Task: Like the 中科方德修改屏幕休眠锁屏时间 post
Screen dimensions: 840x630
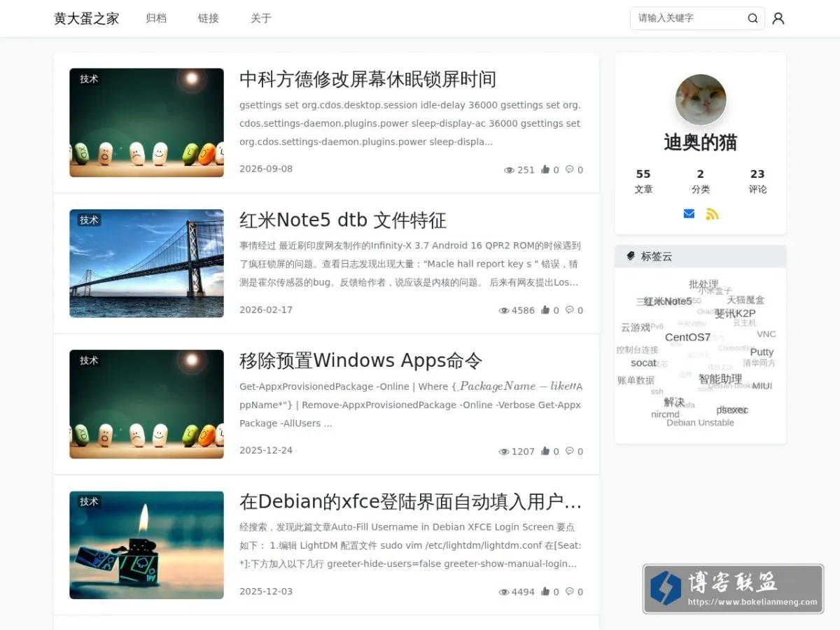Action: 545,169
